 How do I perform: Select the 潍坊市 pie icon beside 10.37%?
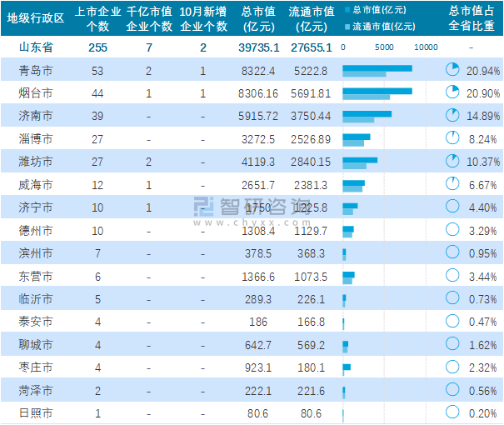[x=452, y=161]
